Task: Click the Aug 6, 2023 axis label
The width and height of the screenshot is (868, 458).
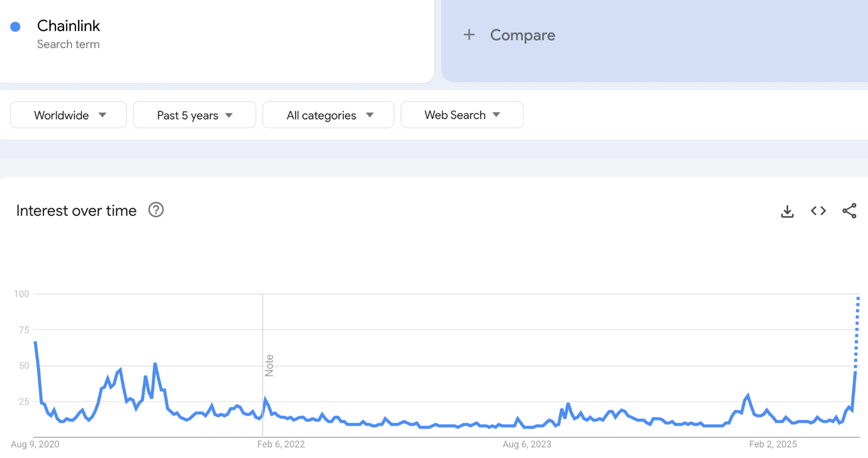Action: pos(527,444)
